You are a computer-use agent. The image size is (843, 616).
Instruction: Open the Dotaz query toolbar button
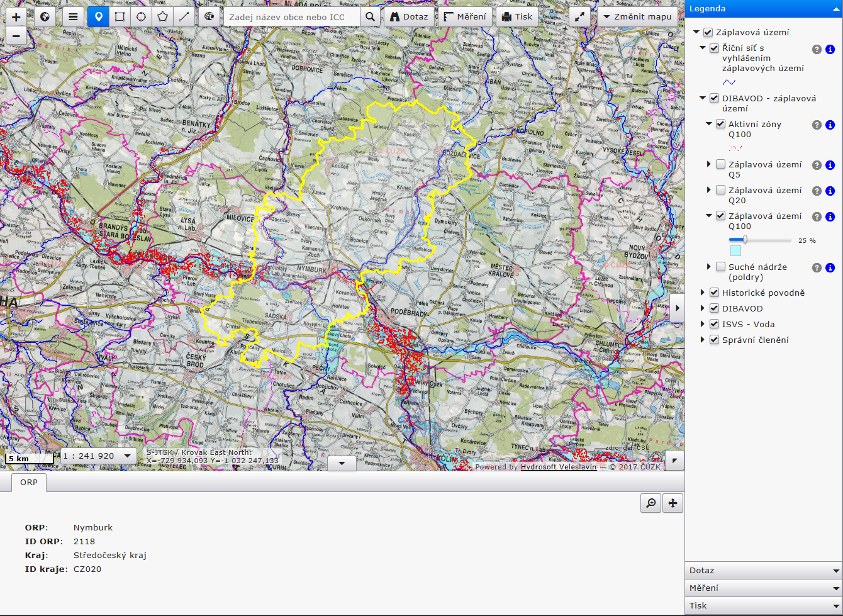[x=409, y=17]
